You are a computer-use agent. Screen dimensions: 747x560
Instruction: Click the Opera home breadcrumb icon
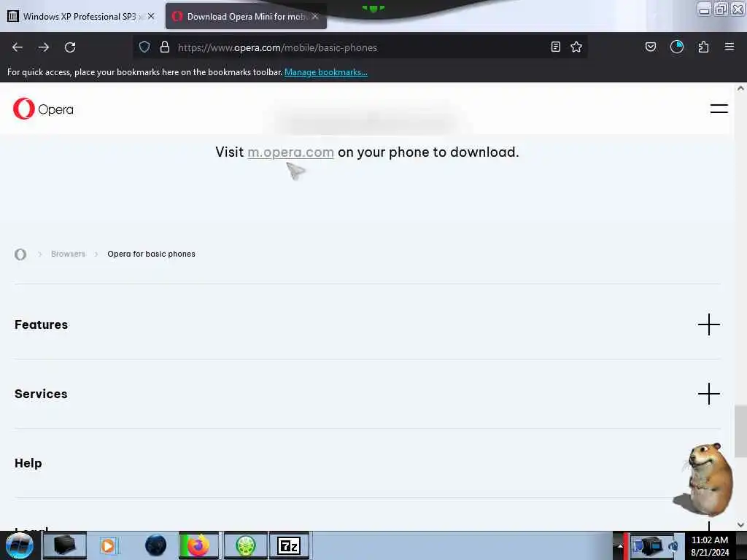20,254
